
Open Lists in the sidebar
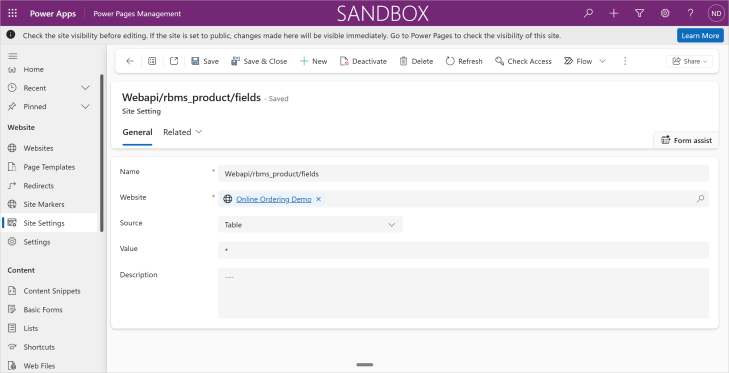click(31, 328)
